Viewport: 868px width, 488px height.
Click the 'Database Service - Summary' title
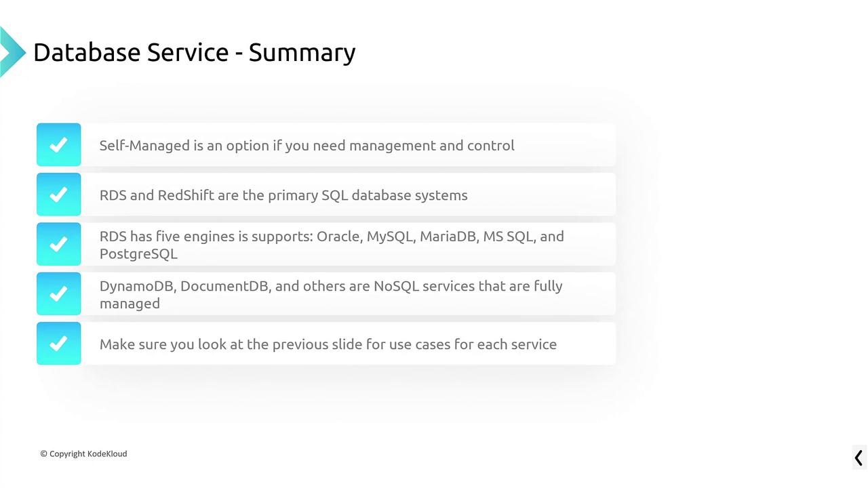coord(194,52)
